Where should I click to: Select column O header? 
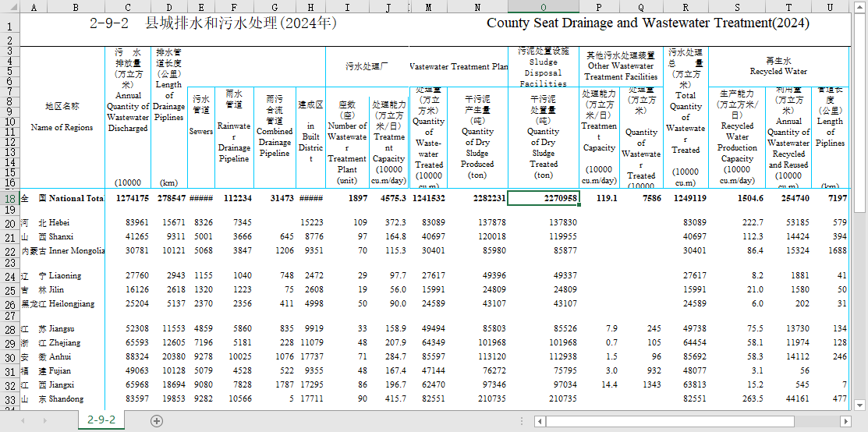[543, 7]
